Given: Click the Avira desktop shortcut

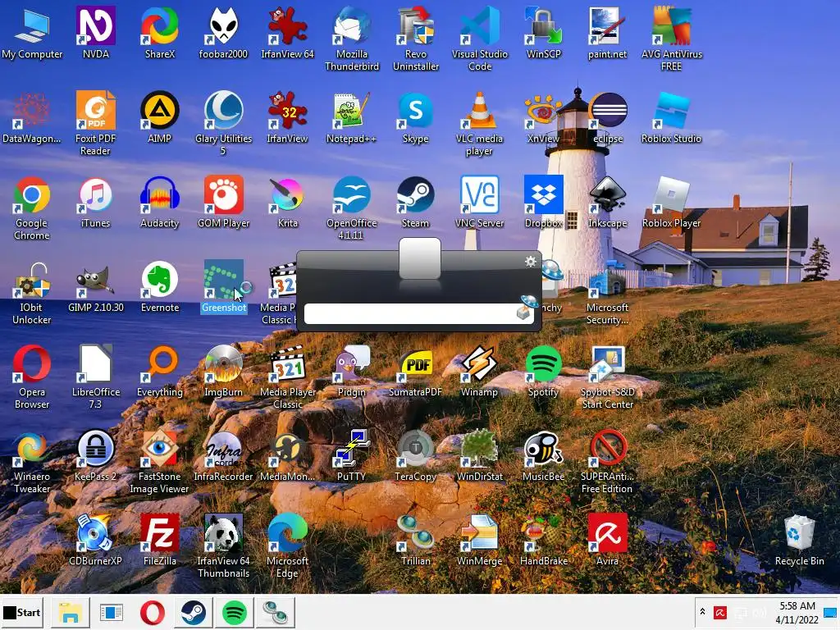Looking at the screenshot, I should point(607,540).
